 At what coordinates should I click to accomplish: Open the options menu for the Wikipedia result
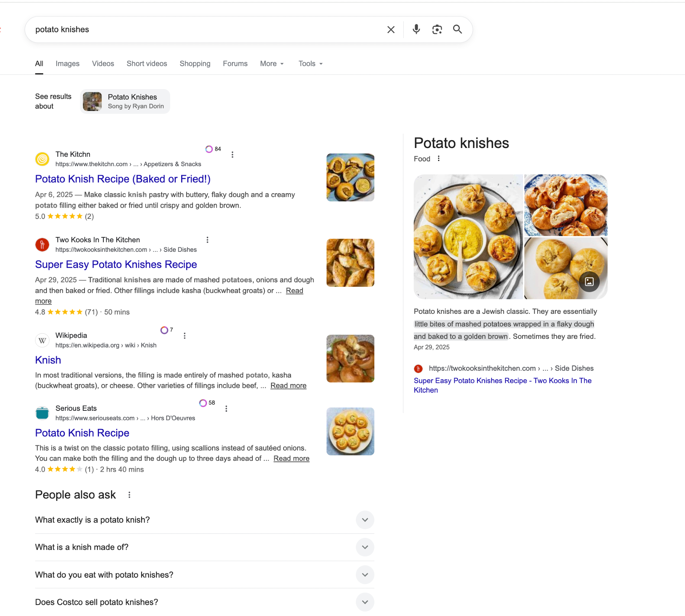[185, 336]
